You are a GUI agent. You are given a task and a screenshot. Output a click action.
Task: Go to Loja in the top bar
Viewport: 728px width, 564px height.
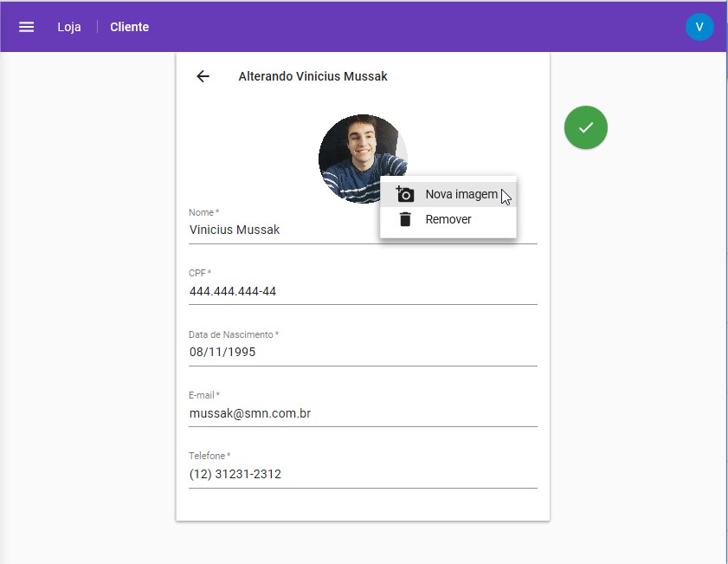69,27
